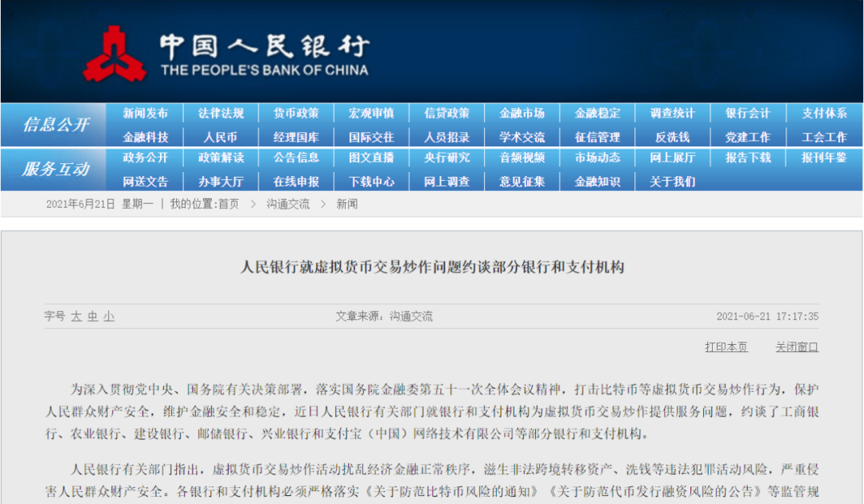Navigate to 金融稳定 page

click(x=596, y=113)
